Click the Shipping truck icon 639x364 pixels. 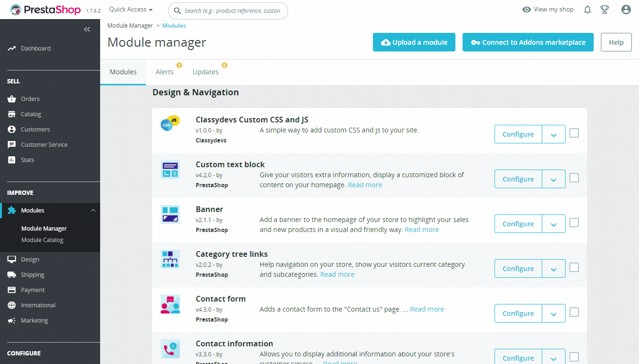(x=11, y=275)
